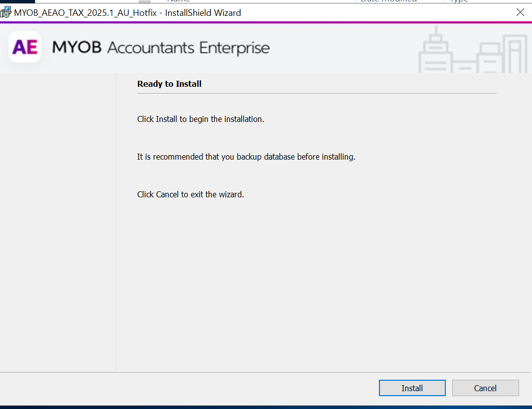Click the dark taskbar strip at bottom
Image resolution: width=532 pixels, height=409 pixels.
[x=266, y=407]
